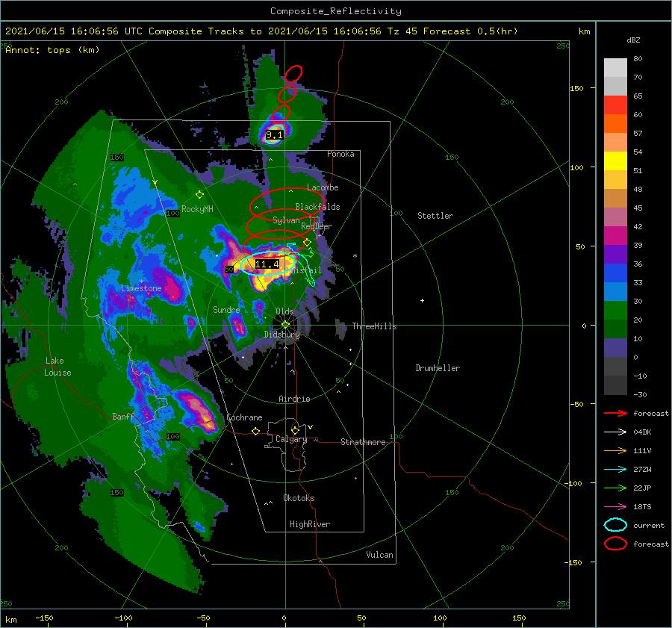This screenshot has width=672, height=628.
Task: Click the Limestone label
Action: [141, 288]
